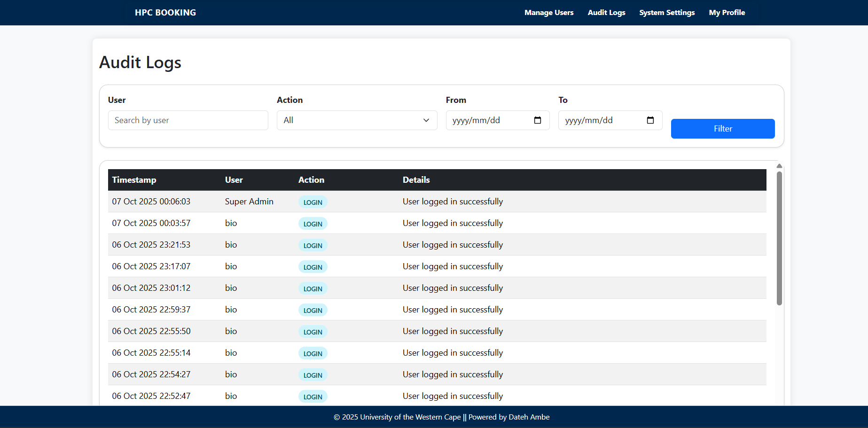Click the scrollbar up arrow in logs table
This screenshot has width=868, height=428.
[x=779, y=166]
